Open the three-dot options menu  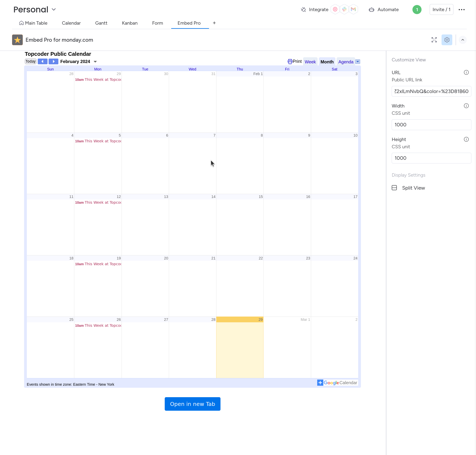point(461,9)
